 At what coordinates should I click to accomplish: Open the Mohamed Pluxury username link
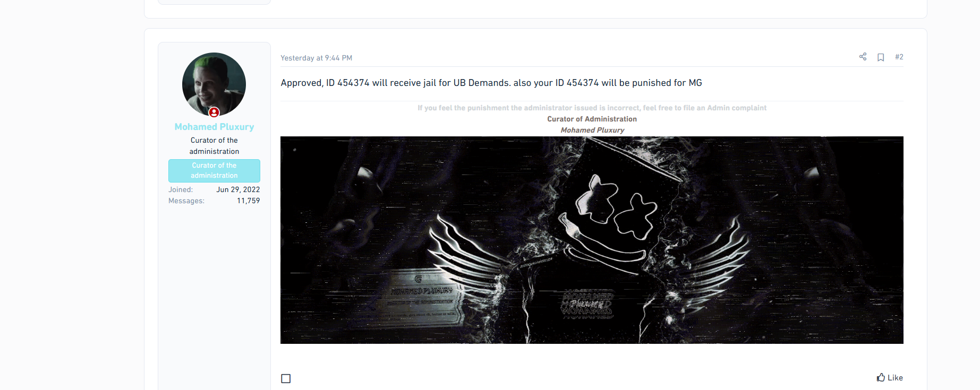(x=214, y=127)
